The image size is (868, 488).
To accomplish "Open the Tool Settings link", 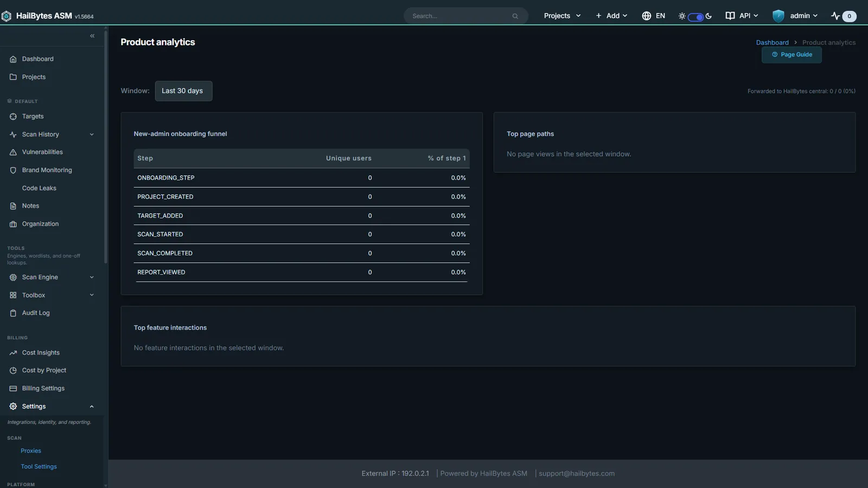I will point(39,467).
